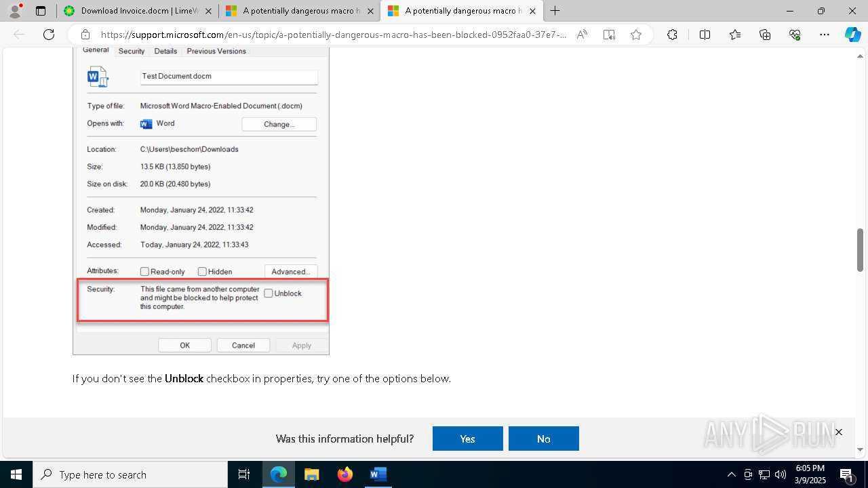This screenshot has width=868, height=488.
Task: Select the Previous Versions tab in Properties image
Action: click(216, 51)
